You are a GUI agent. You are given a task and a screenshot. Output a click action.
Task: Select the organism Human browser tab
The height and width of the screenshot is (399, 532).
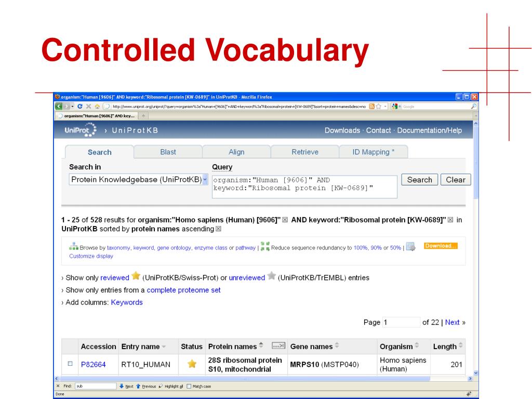click(x=97, y=116)
